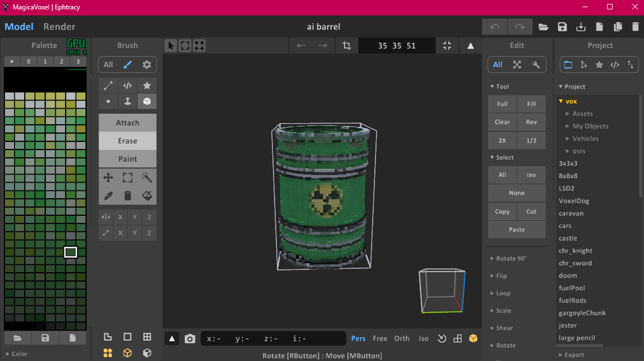This screenshot has width=644, height=361.
Task: Expand the Rotate 90° section
Action: 508,258
